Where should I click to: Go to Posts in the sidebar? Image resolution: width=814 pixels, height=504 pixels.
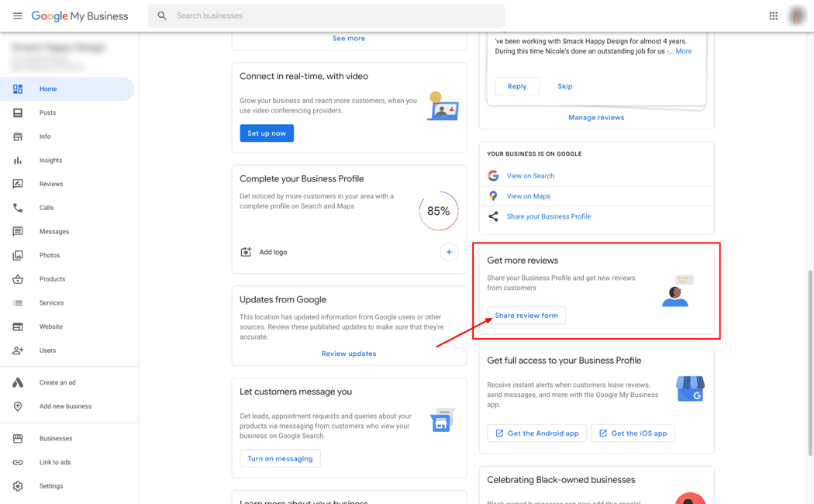coord(47,112)
